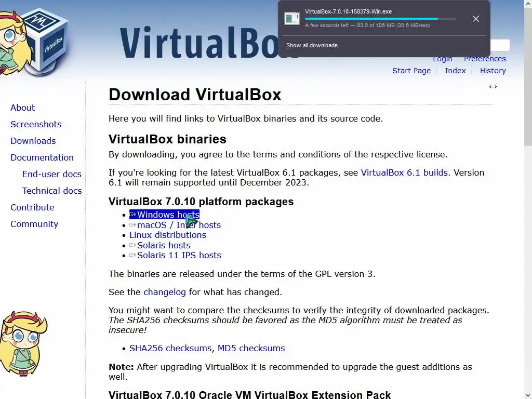
Task: Open Documentation in sidebar
Action: [x=42, y=157]
